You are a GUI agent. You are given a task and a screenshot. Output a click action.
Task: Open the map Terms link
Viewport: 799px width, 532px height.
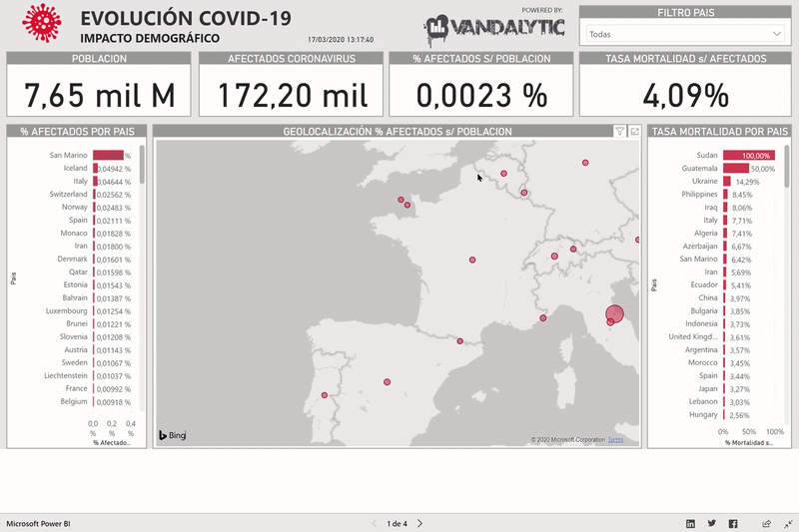(615, 439)
